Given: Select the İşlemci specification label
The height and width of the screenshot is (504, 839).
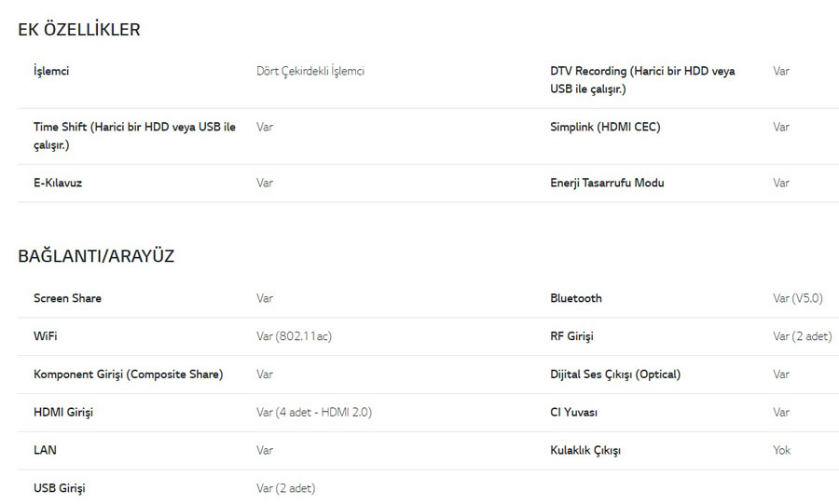Looking at the screenshot, I should point(51,71).
